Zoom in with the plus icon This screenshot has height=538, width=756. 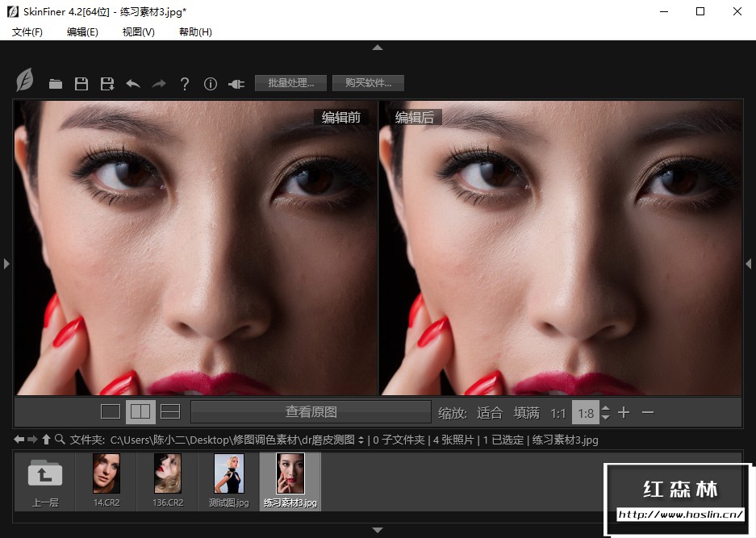pos(624,412)
